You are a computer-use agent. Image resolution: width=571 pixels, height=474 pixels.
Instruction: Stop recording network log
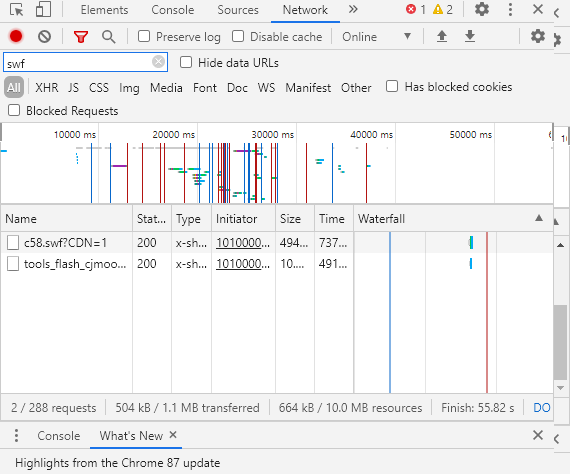click(x=16, y=36)
